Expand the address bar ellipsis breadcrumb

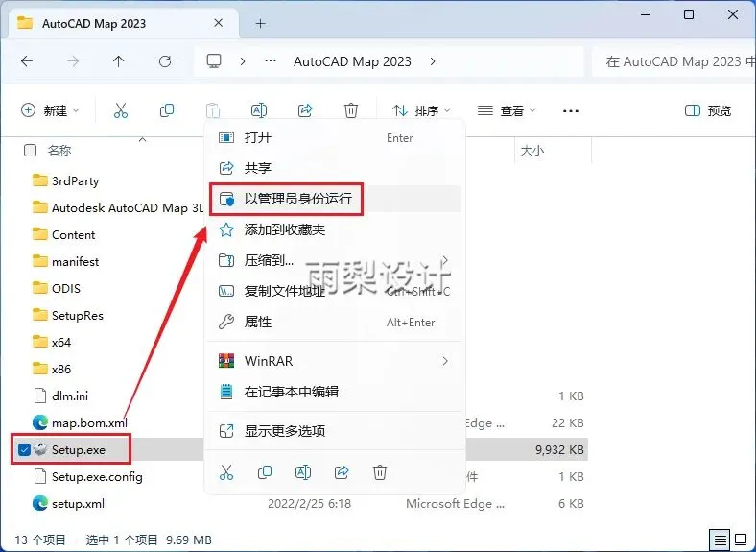point(271,61)
